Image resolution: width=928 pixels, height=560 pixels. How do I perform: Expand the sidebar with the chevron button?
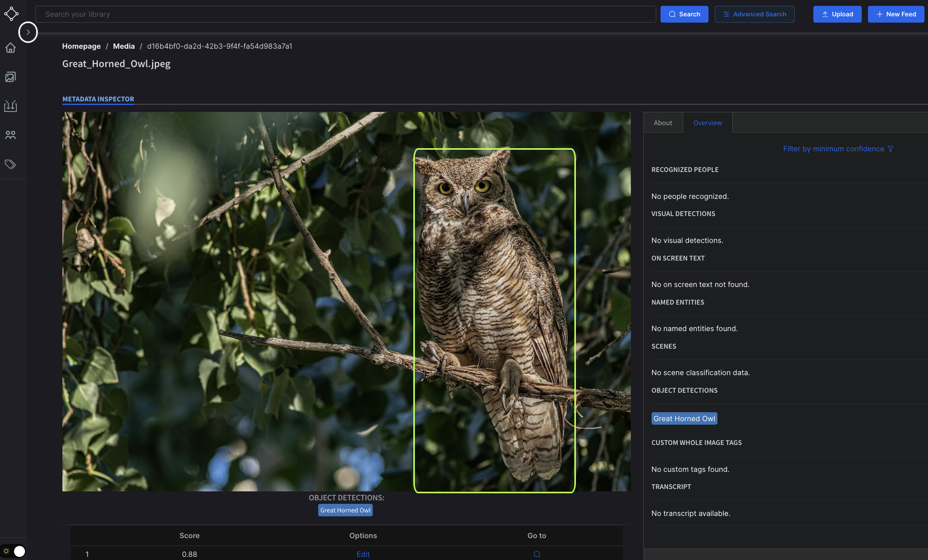click(x=28, y=32)
